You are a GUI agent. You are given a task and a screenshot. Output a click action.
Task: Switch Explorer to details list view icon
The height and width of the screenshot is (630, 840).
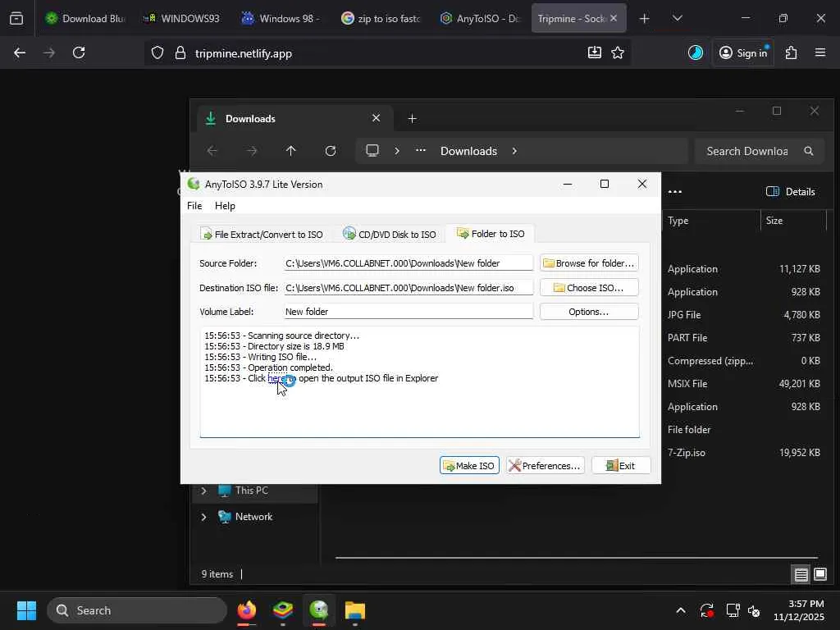tap(801, 574)
